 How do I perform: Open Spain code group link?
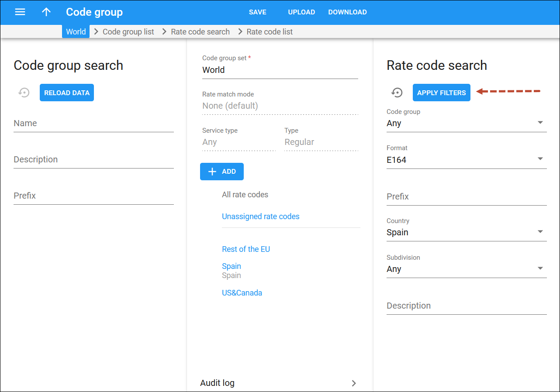(232, 266)
